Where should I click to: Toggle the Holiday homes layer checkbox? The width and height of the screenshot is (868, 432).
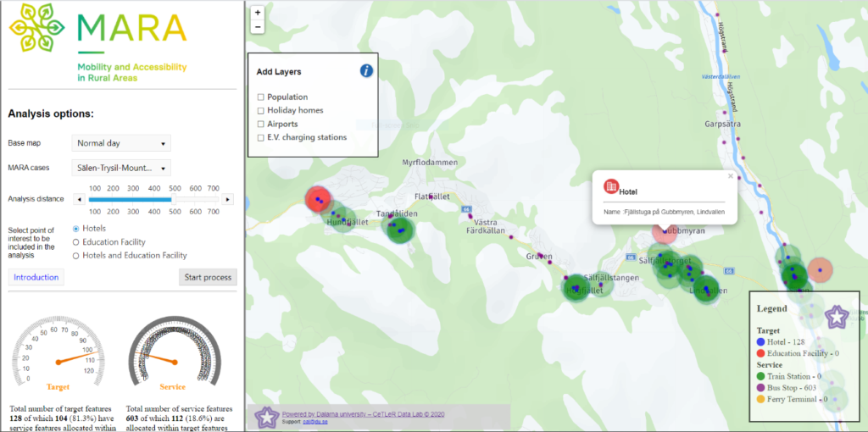click(261, 111)
